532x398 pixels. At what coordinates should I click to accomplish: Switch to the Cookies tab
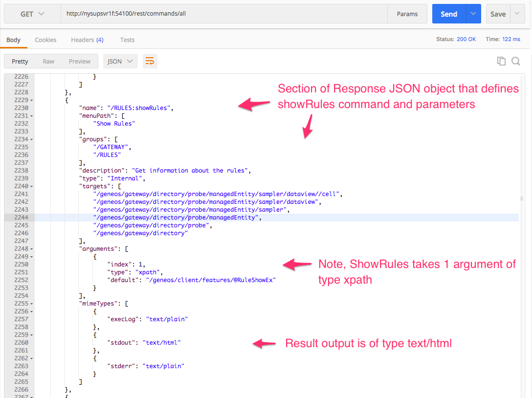[x=45, y=40]
